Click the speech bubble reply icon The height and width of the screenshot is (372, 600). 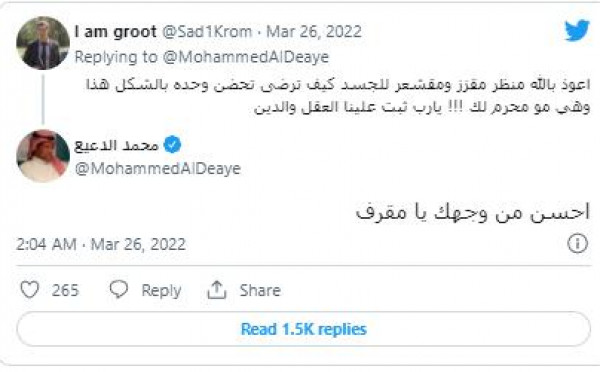119,289
